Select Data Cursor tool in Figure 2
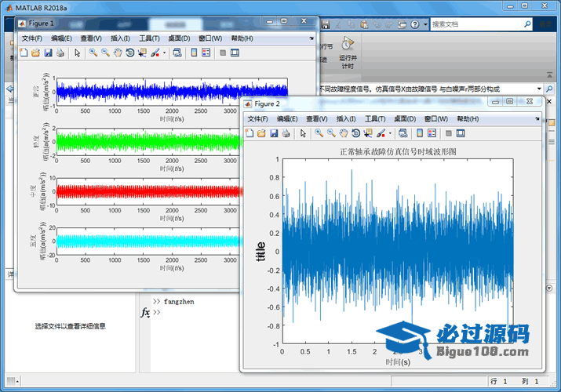 coord(368,133)
